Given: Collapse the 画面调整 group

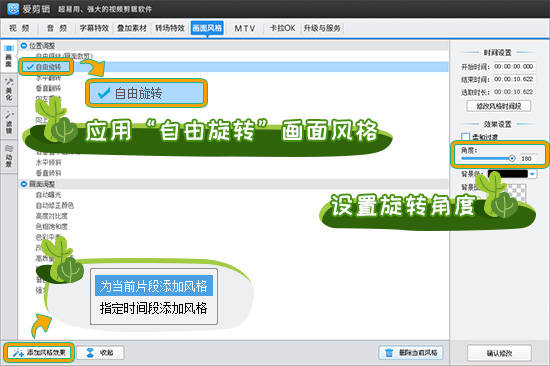Looking at the screenshot, I should [x=24, y=184].
